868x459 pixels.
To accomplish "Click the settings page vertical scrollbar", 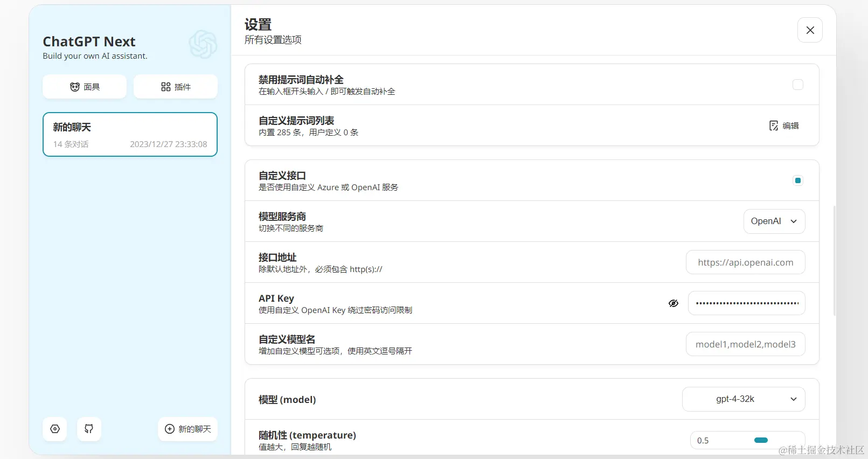I will tap(834, 260).
